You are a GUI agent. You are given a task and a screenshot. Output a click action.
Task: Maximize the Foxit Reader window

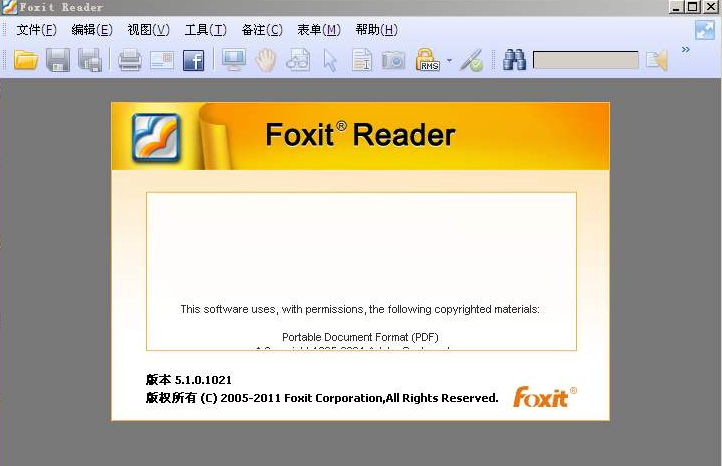pyautogui.click(x=693, y=7)
